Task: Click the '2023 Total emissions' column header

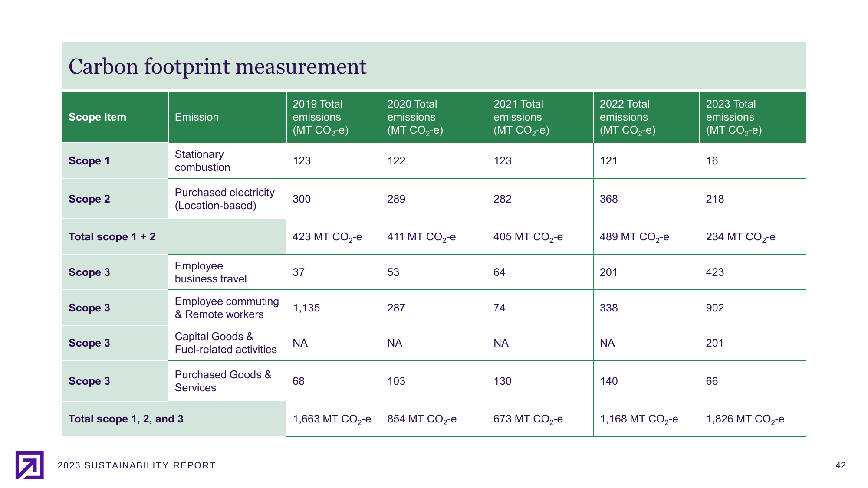Action: click(753, 117)
